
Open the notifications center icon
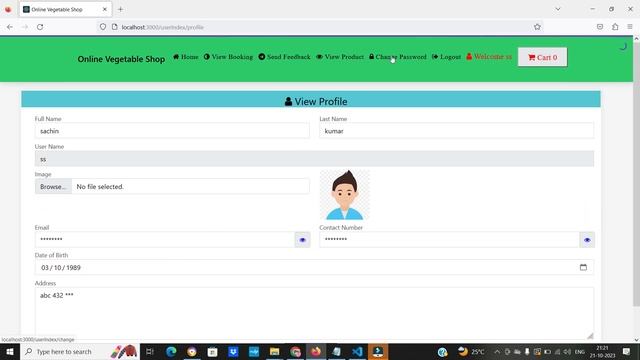tap(627, 351)
